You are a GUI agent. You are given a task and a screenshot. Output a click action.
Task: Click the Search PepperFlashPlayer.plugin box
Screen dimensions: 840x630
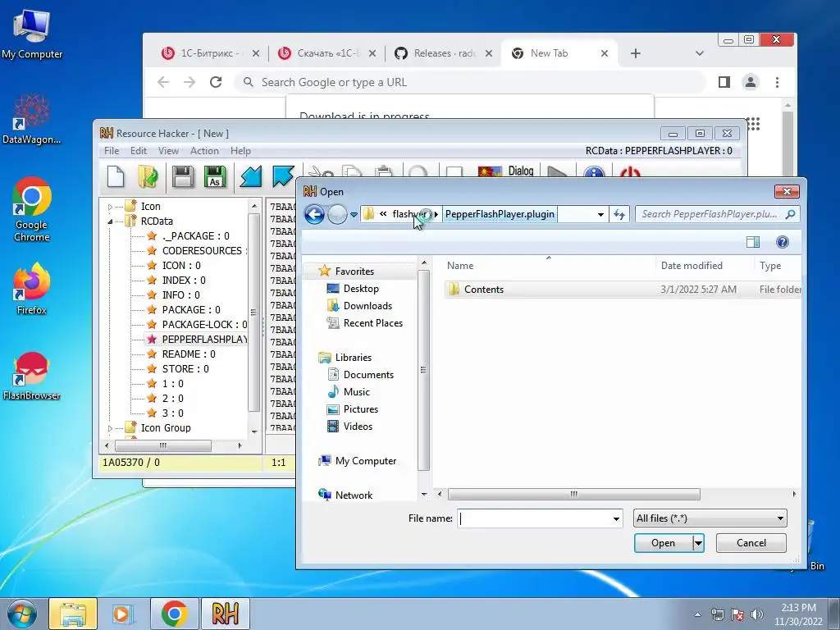point(717,214)
